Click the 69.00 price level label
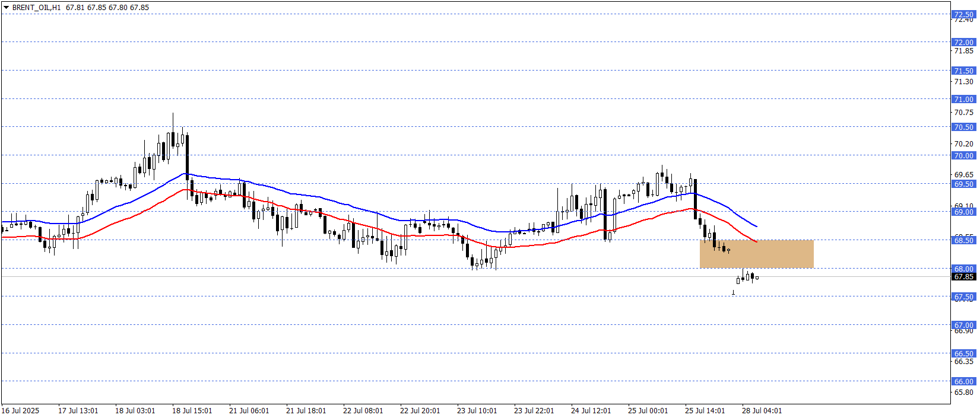This screenshot has height=418, width=980. click(963, 212)
